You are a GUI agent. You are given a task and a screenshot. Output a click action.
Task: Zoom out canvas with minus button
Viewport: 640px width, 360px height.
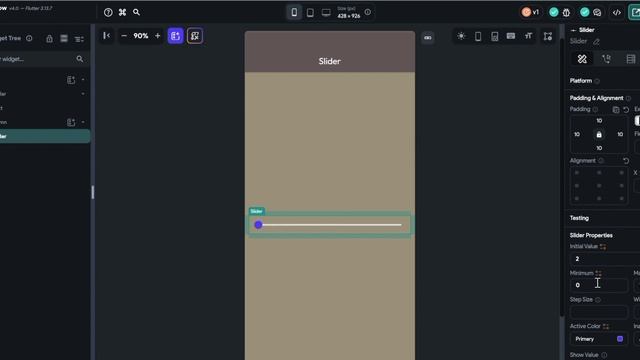coord(124,36)
